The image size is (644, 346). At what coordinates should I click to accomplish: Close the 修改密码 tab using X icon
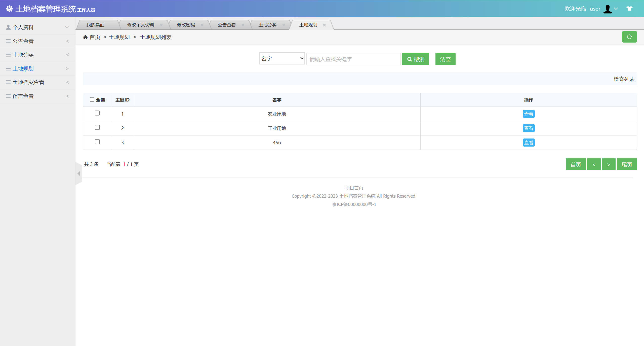click(202, 25)
